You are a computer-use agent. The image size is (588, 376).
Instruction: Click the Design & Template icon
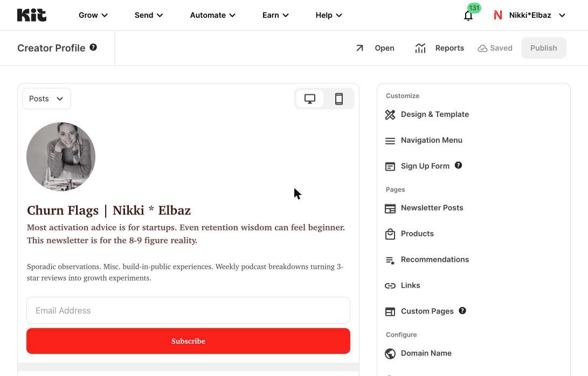pos(390,115)
